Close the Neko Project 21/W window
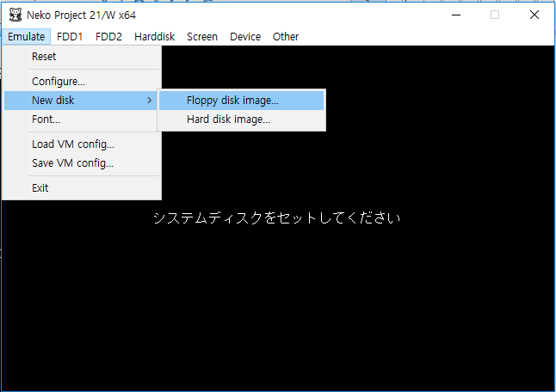Image resolution: width=556 pixels, height=392 pixels. 534,15
